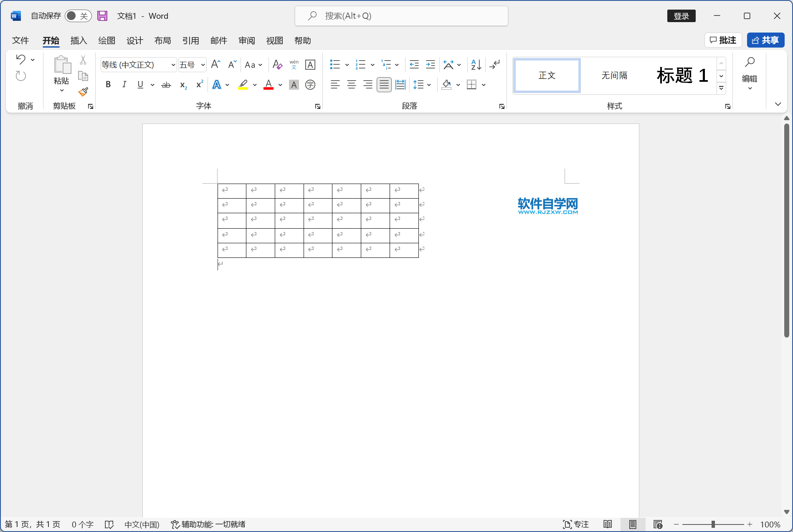
Task: Open the sort dialog via A-Z icon
Action: coord(475,65)
